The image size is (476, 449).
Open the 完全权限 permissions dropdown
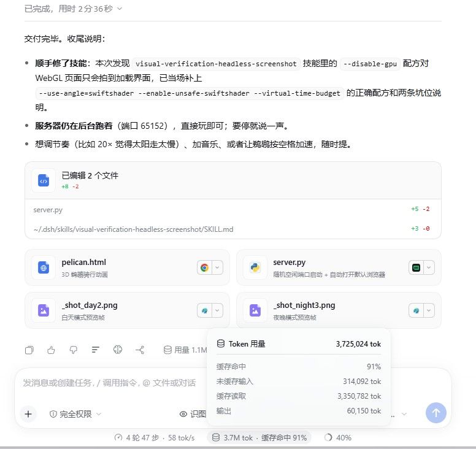75,414
